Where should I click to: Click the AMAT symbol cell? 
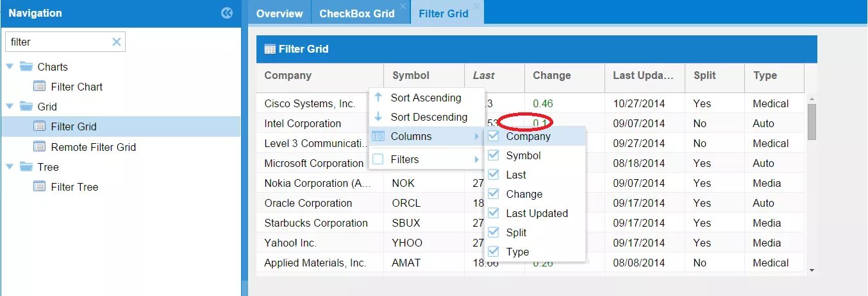424,263
